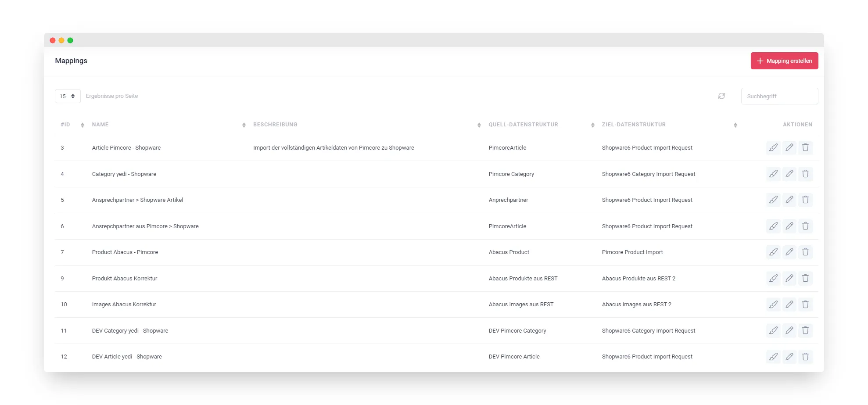Open brush icon for DEV Category yedi - Shopware
This screenshot has width=868, height=405.
[x=773, y=330]
